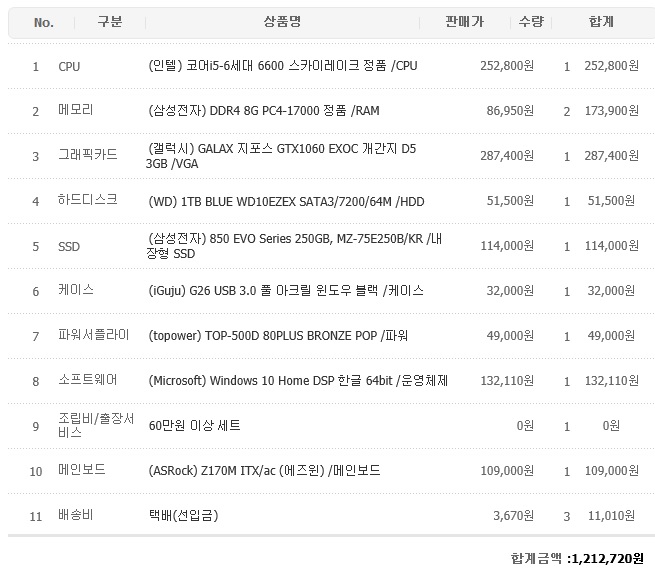Click the shipping unit price '3,670원'
Screen dimensions: 655x586
[x=513, y=516]
